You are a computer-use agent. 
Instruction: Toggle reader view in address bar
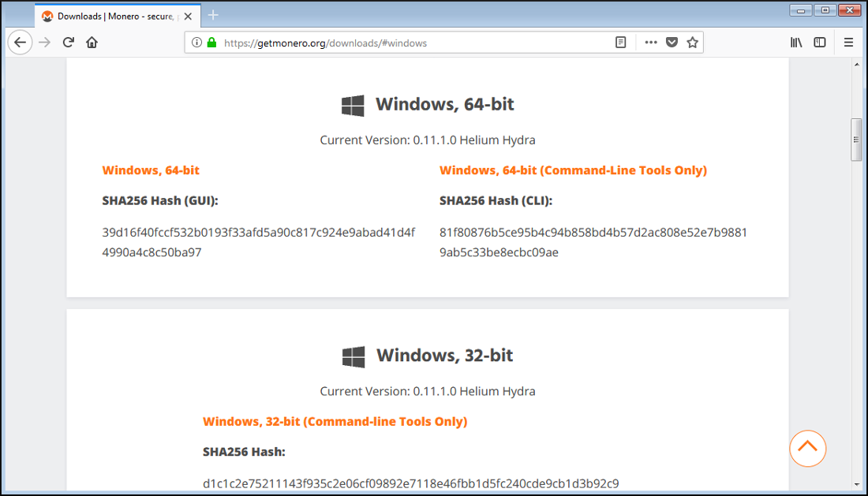pyautogui.click(x=620, y=43)
